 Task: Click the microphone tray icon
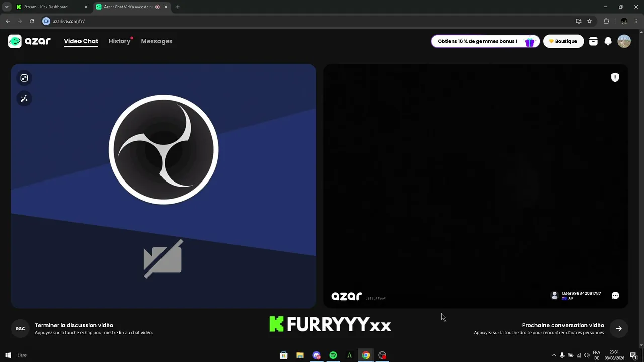point(562,355)
